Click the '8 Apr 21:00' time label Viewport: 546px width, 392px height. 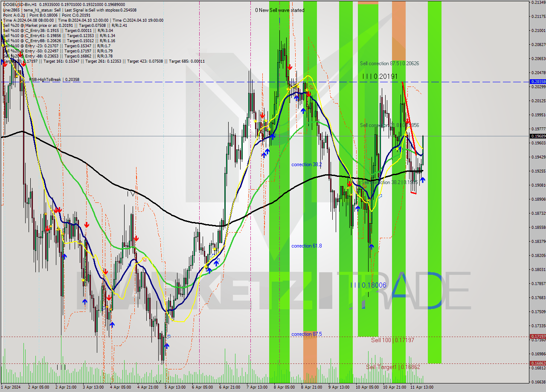click(311, 387)
